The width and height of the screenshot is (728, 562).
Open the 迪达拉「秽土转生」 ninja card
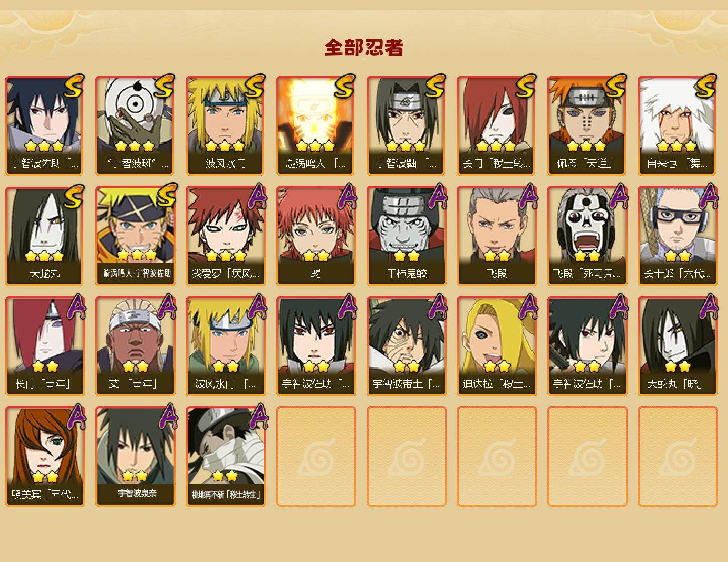point(497,346)
